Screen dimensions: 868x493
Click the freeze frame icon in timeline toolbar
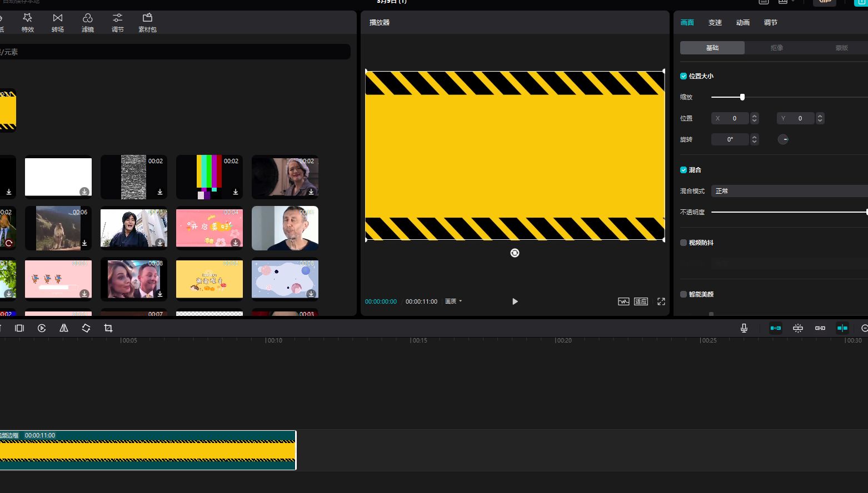point(19,328)
